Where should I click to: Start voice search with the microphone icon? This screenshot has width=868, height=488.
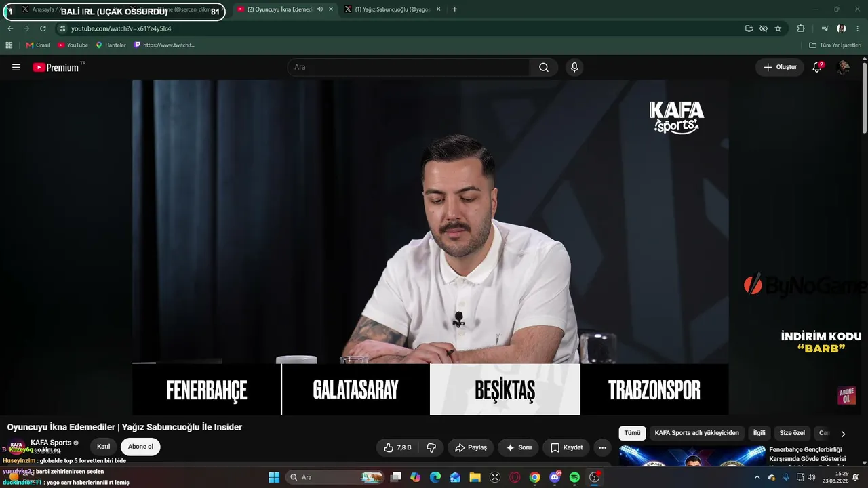click(574, 67)
